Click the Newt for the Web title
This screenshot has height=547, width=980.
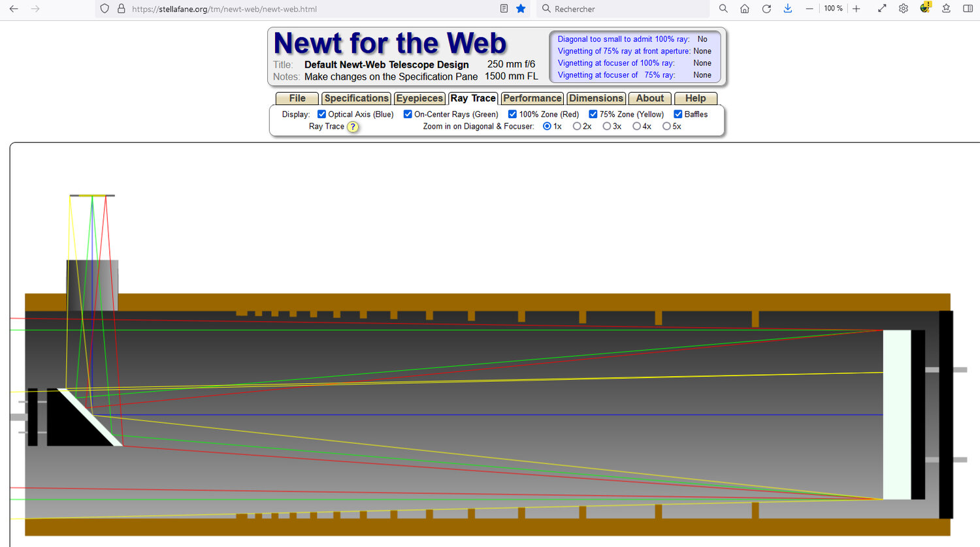click(x=390, y=43)
